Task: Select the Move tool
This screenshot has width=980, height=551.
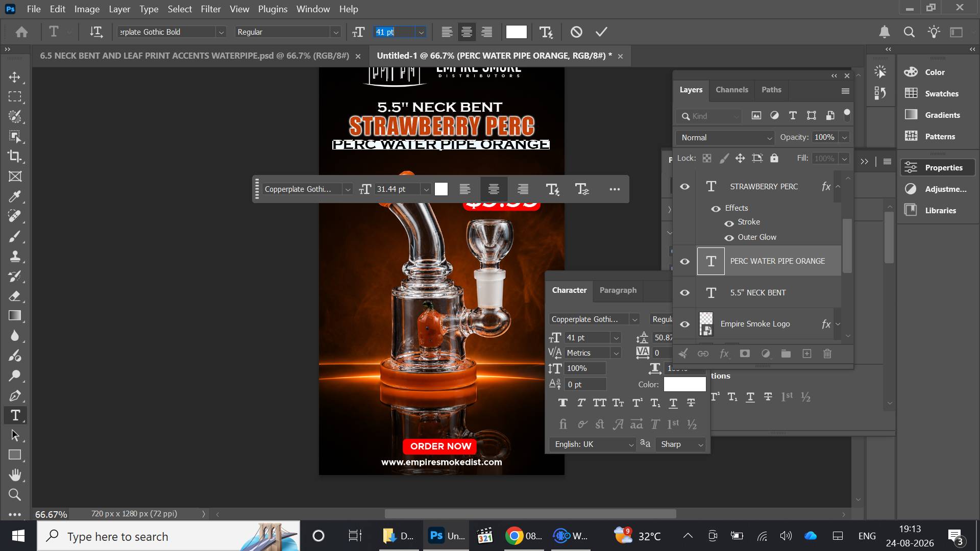Action: click(x=15, y=77)
